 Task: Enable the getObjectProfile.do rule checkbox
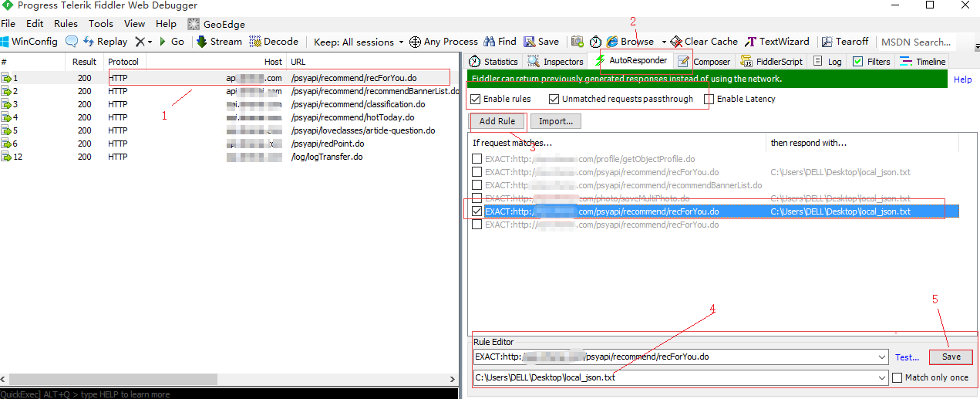477,159
